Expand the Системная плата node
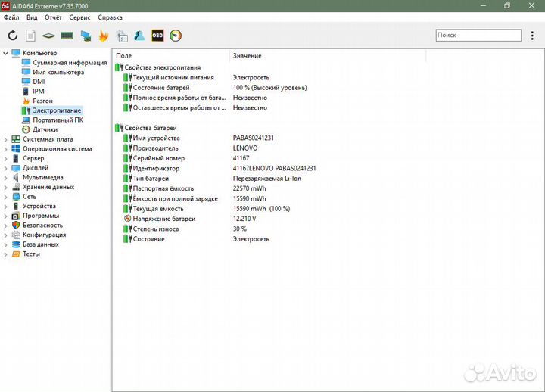 [x=5, y=139]
